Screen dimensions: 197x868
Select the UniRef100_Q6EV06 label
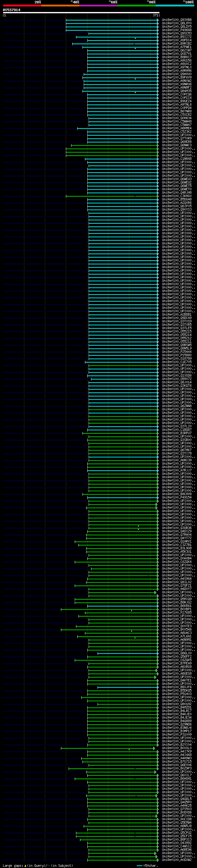pos(176,765)
